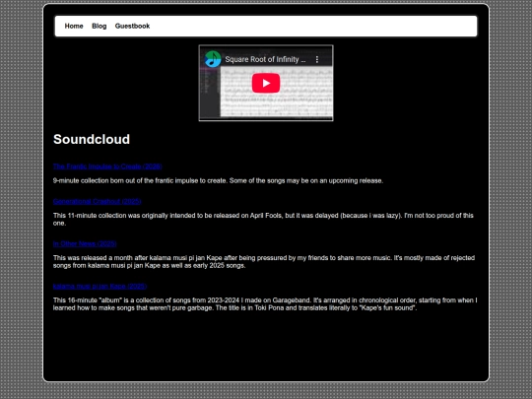Open The Frantic Impulse to Create link
The height and width of the screenshot is (399, 532).
(x=107, y=166)
